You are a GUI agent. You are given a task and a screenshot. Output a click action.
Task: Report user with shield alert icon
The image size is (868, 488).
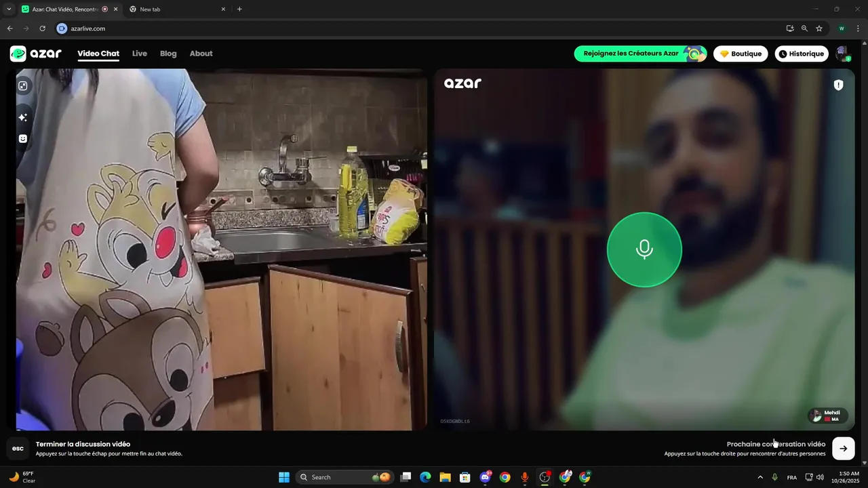(839, 85)
